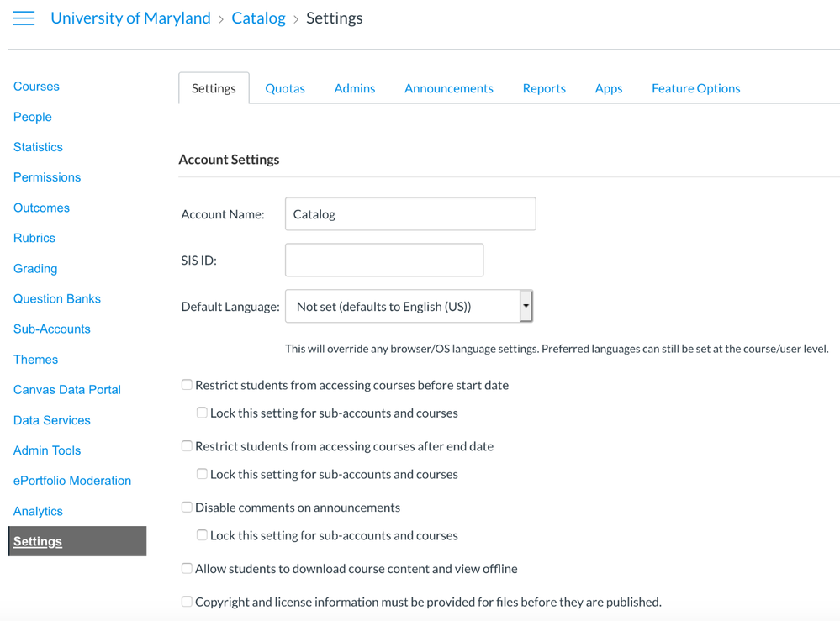This screenshot has width=840, height=621.
Task: Click the Account Name text field
Action: pos(410,214)
